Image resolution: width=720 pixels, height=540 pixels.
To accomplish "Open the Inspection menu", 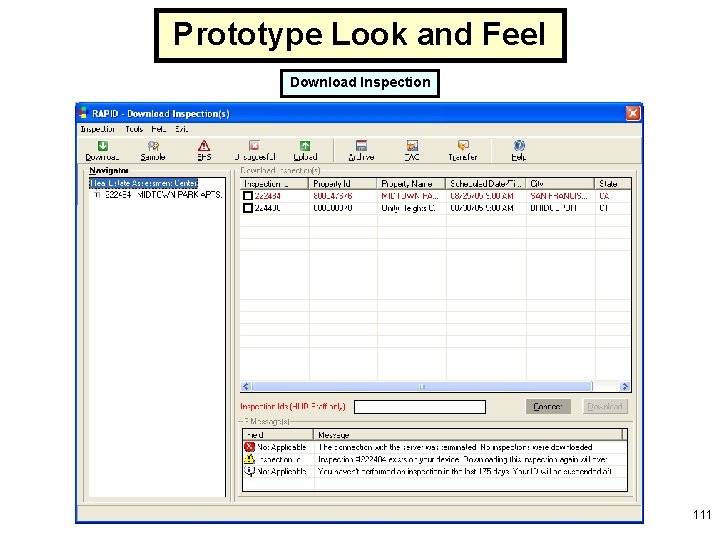I will point(98,129).
